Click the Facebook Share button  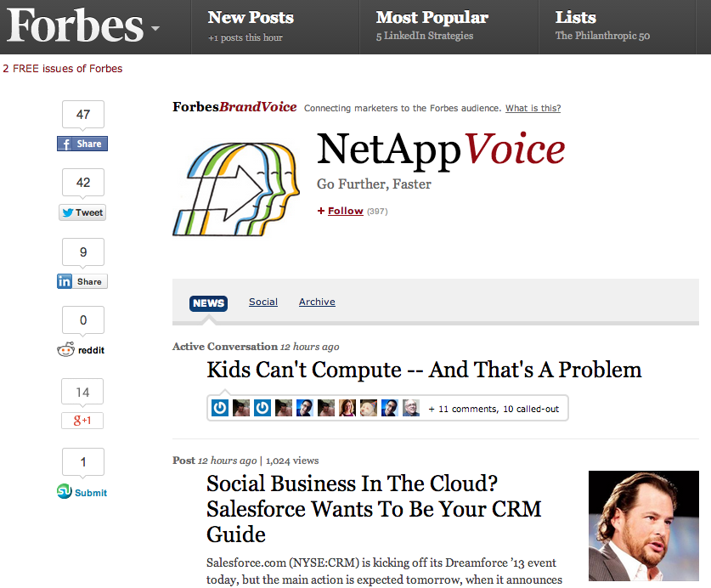coord(82,144)
